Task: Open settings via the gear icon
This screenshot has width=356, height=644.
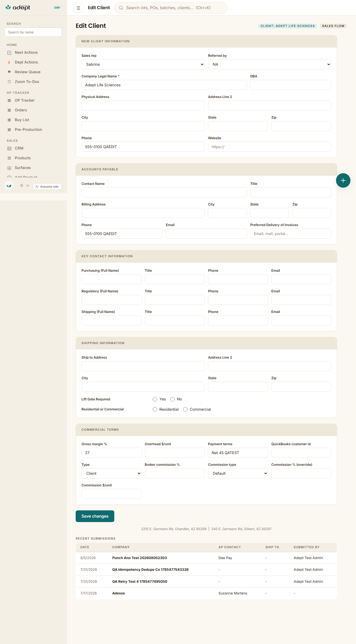Action: pyautogui.click(x=22, y=185)
